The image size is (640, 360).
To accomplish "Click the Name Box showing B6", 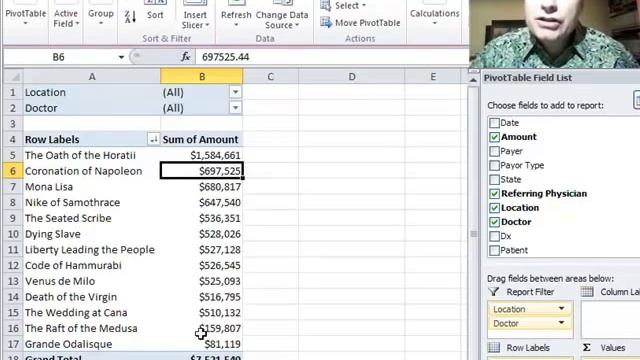I will coord(59,57).
